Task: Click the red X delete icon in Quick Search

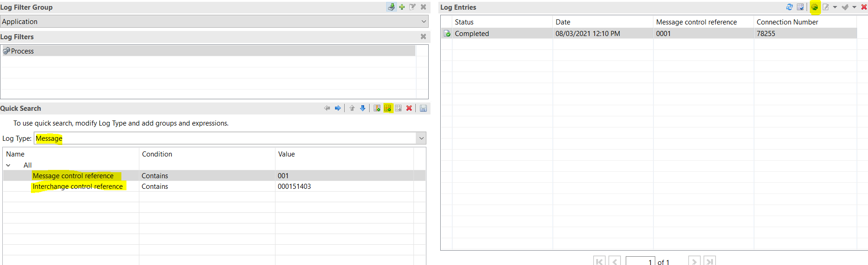Action: (x=409, y=108)
